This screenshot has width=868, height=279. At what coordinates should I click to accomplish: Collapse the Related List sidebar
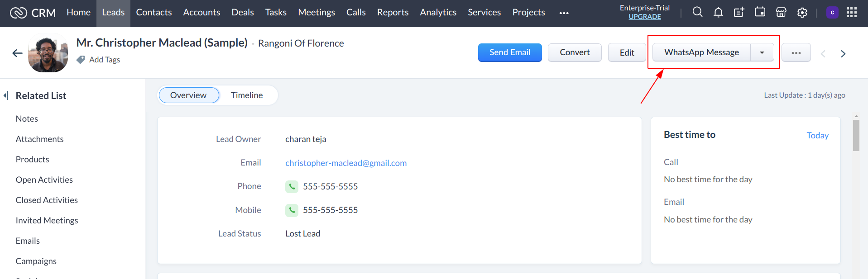coord(6,95)
